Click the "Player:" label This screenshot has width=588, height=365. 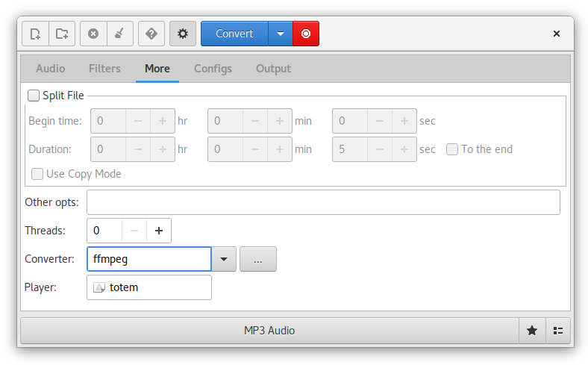[40, 287]
